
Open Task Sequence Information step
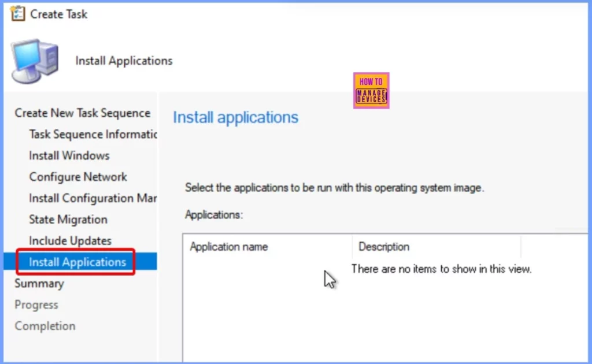pos(93,134)
